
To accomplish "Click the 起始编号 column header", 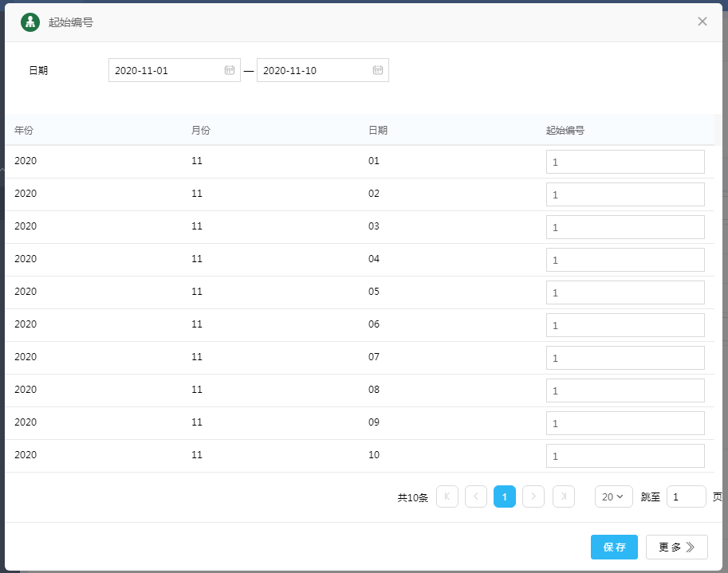I will point(565,130).
